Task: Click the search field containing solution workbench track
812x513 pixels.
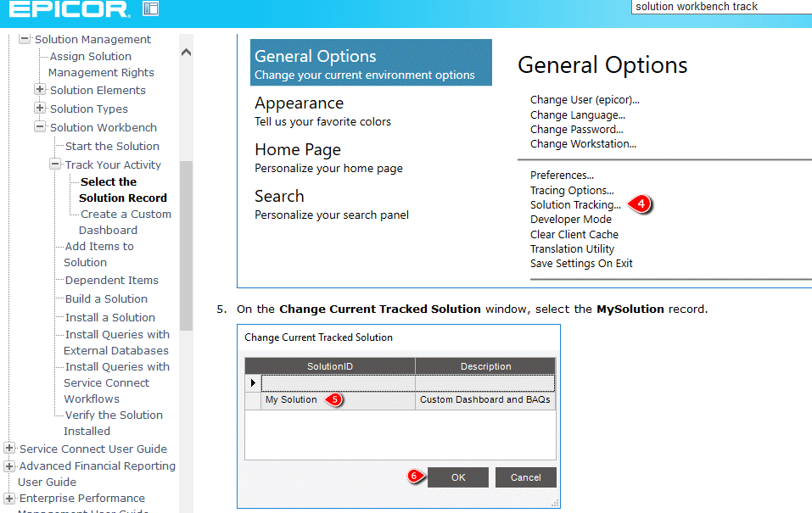Action: tap(721, 7)
